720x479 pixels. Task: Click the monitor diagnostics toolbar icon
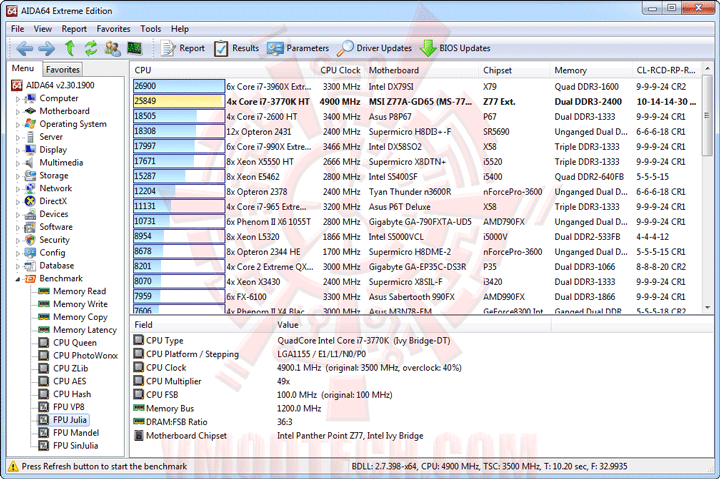click(134, 48)
